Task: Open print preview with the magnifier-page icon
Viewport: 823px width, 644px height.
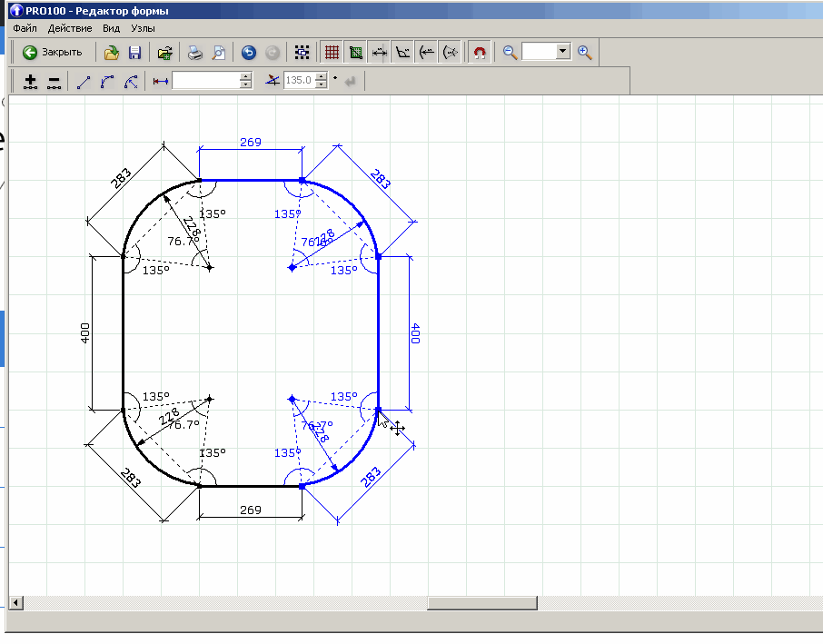Action: 219,53
